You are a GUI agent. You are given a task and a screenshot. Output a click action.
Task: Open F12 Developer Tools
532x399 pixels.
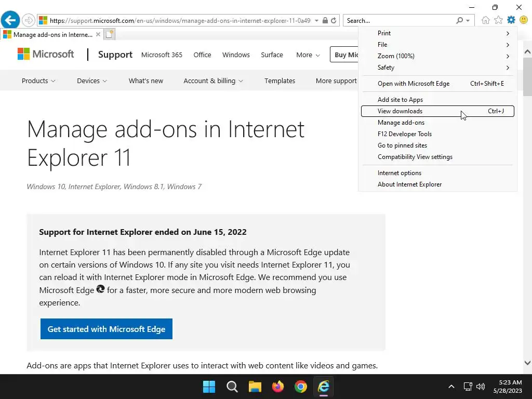437,134
